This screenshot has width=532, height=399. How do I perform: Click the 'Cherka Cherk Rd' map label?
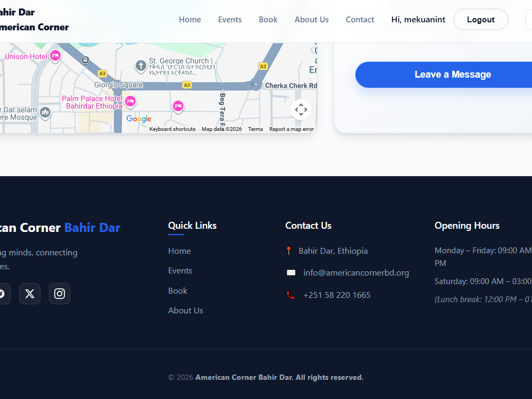click(291, 86)
